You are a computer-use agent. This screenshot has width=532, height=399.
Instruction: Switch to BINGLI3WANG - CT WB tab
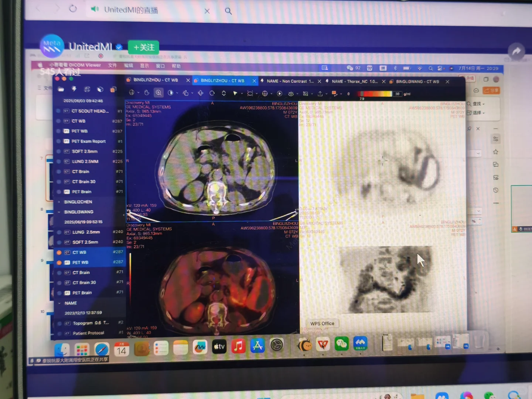point(417,81)
